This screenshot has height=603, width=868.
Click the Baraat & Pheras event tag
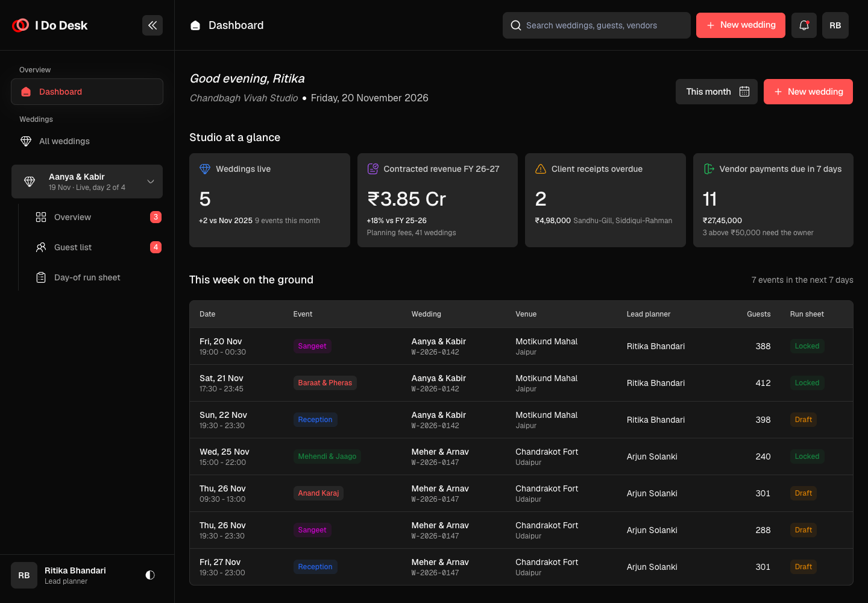[325, 383]
